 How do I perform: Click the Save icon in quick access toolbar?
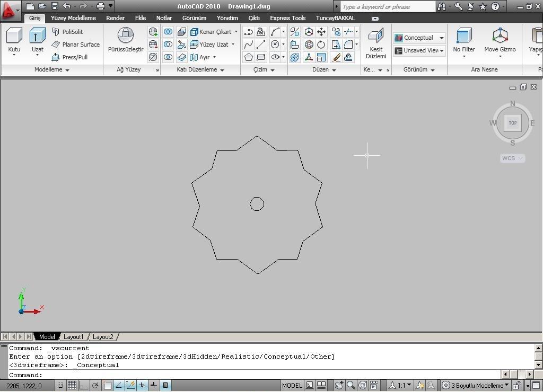(x=54, y=6)
